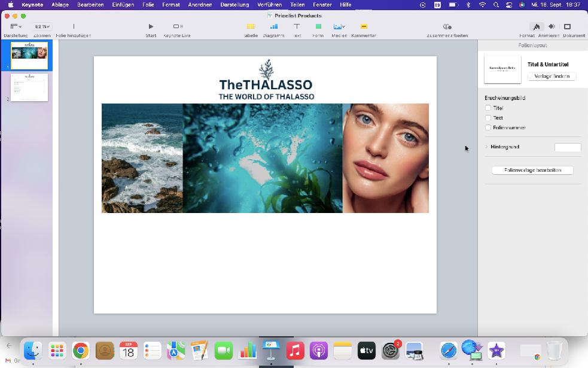The image size is (588, 368).
Task: Insert a table using the Tabelle icon
Action: pyautogui.click(x=251, y=27)
